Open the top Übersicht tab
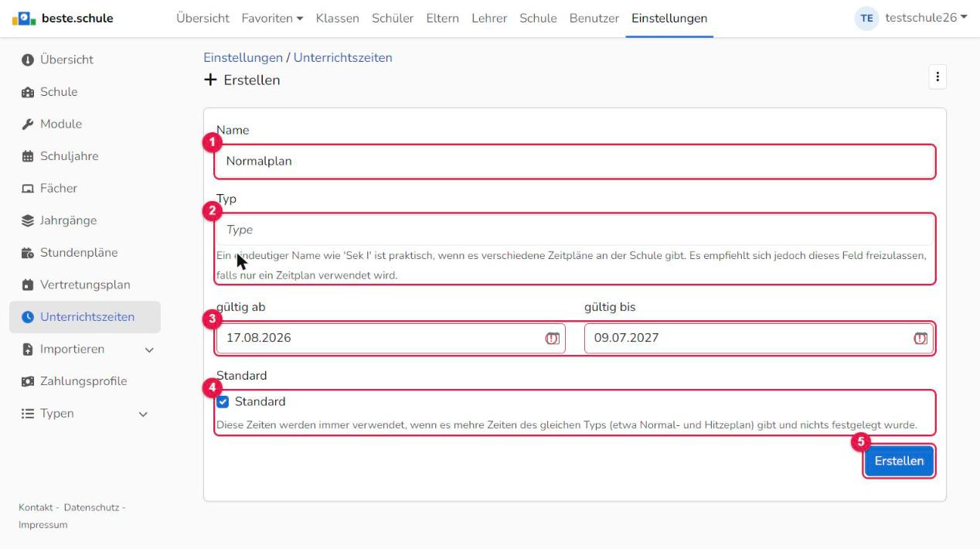The width and height of the screenshot is (980, 549). pos(202,19)
